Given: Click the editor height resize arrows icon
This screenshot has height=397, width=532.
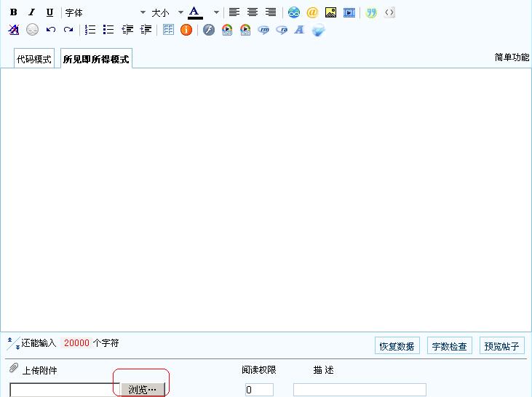Looking at the screenshot, I should 14,343.
